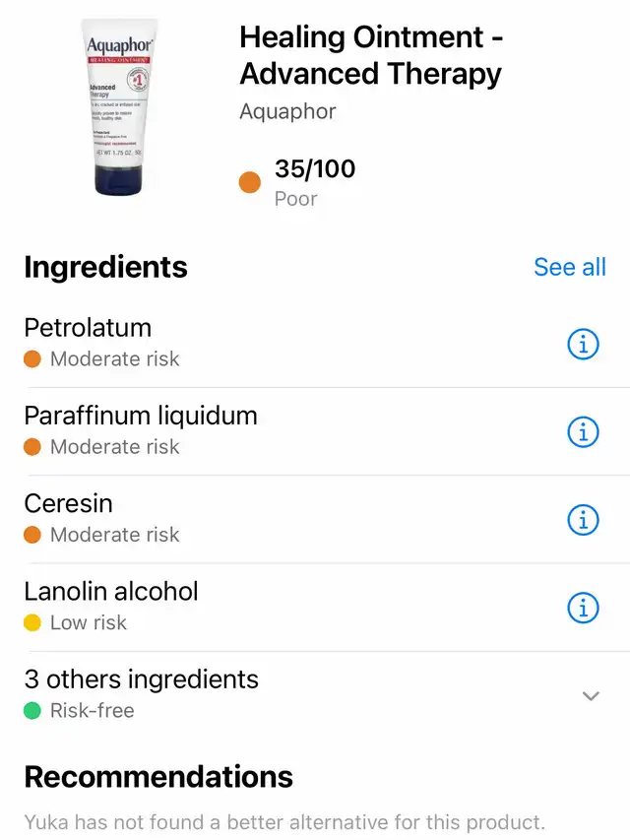The image size is (630, 840).
Task: Open info icon for Petrolatum
Action: coord(584,344)
